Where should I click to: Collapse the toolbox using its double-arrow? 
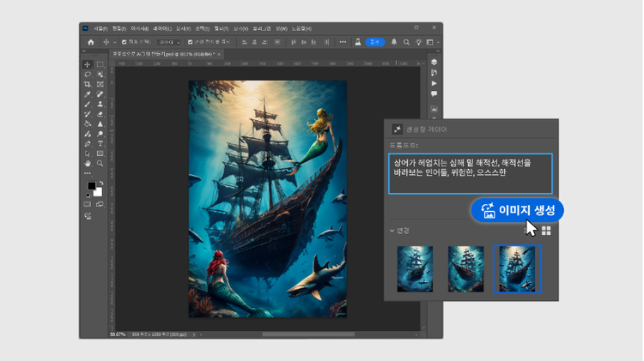(84, 51)
